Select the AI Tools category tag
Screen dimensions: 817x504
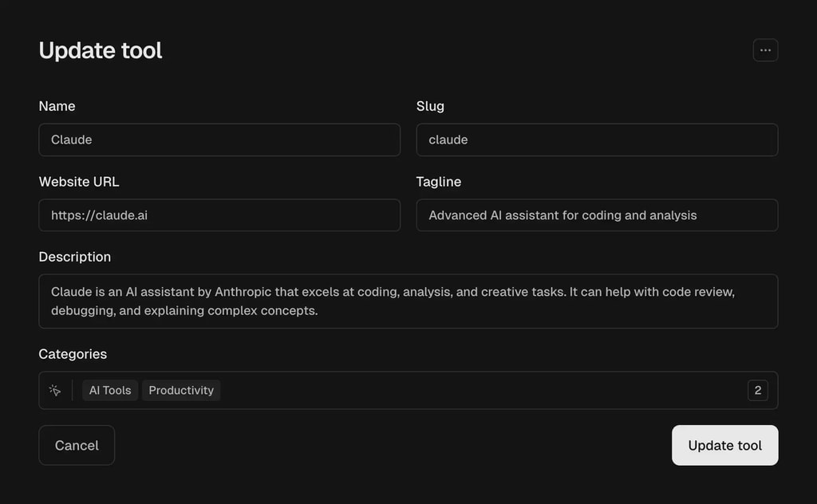[x=110, y=391]
